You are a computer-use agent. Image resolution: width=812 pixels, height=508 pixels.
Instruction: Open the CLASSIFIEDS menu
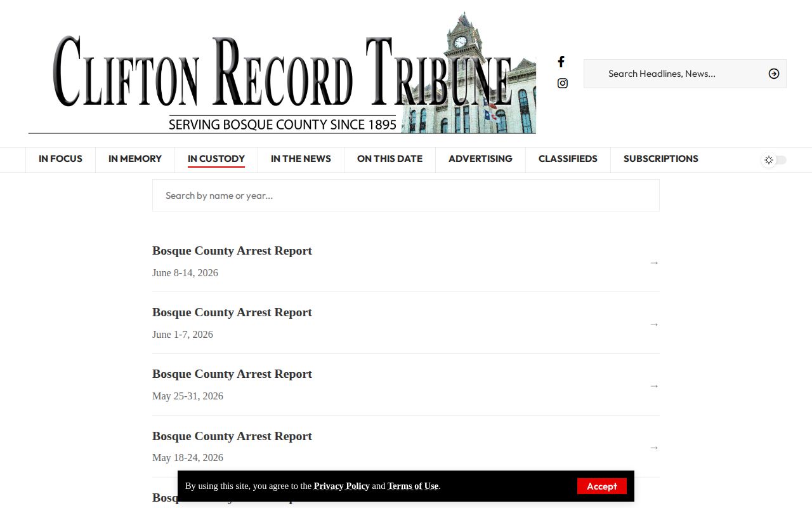(x=568, y=159)
